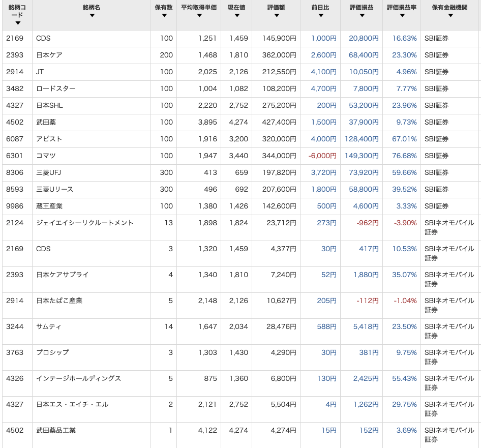The height and width of the screenshot is (448, 481).
Task: Click the 三菱UFJ stock name
Action: click(x=48, y=172)
